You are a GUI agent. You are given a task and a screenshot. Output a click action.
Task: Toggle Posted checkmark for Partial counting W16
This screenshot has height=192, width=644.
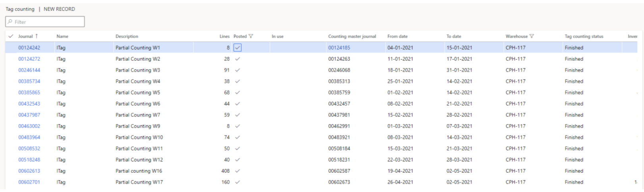[238, 171]
